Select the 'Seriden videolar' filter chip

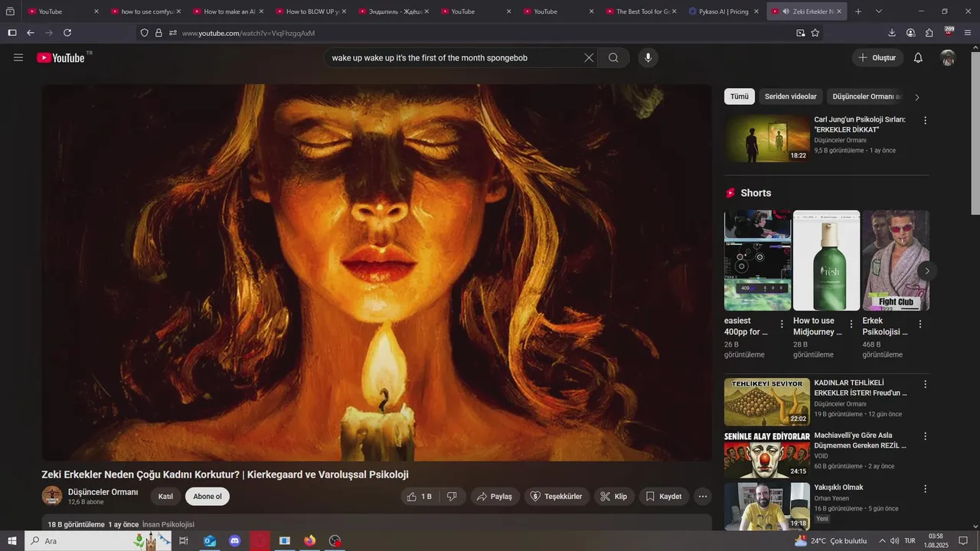[x=791, y=96]
